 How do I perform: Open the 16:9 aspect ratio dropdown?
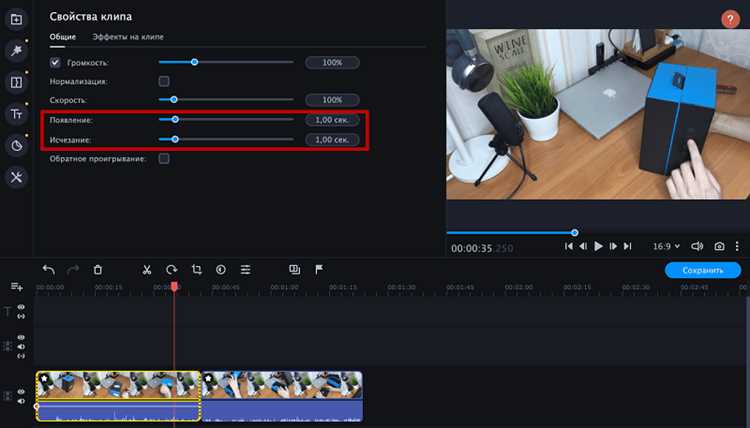pos(666,246)
